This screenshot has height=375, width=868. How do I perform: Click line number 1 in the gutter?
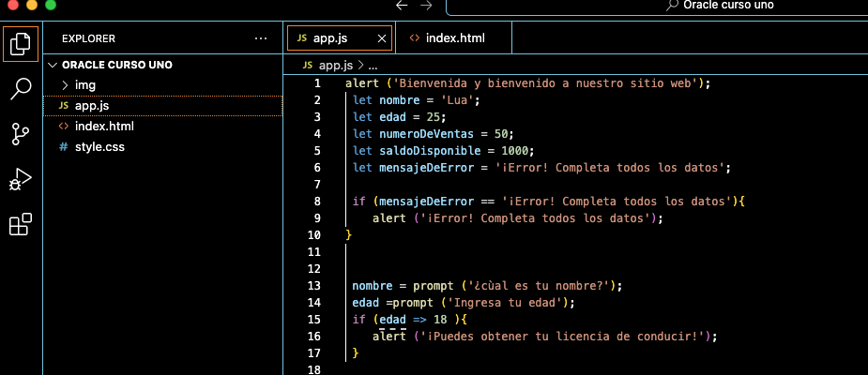[317, 83]
